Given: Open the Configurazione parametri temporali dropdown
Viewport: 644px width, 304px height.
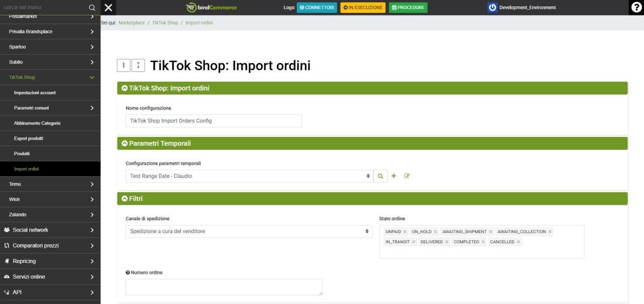Looking at the screenshot, I should click(249, 176).
